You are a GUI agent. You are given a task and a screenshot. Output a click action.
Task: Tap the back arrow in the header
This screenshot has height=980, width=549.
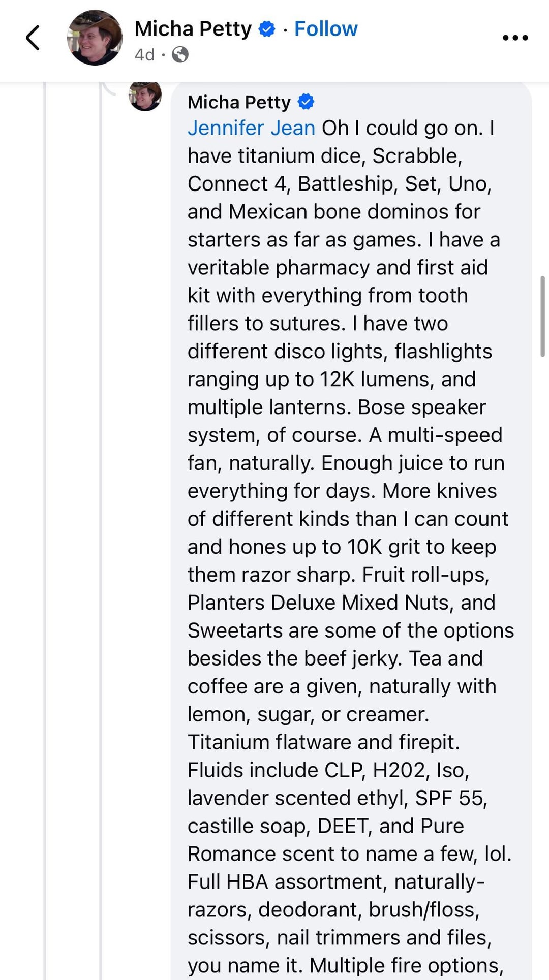[33, 38]
